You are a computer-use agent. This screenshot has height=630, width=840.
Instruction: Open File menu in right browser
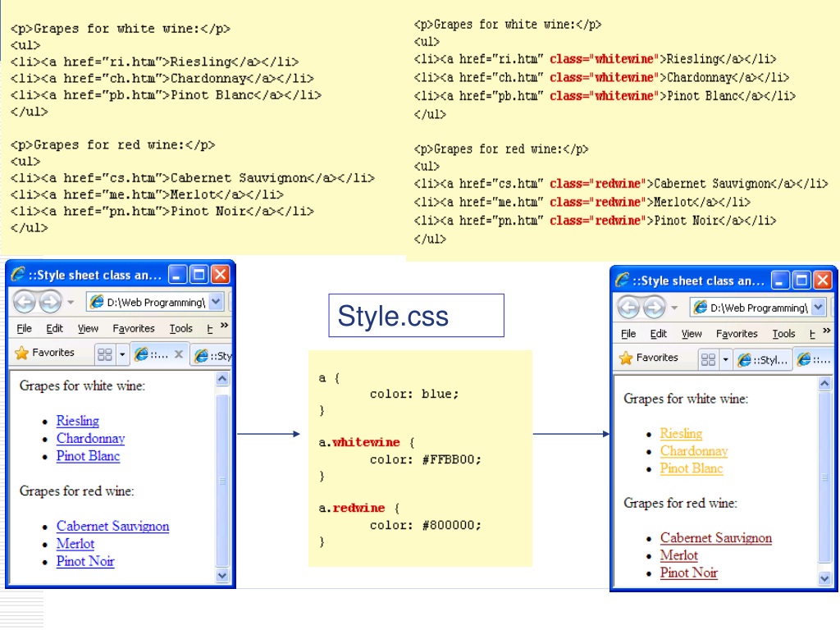(628, 334)
